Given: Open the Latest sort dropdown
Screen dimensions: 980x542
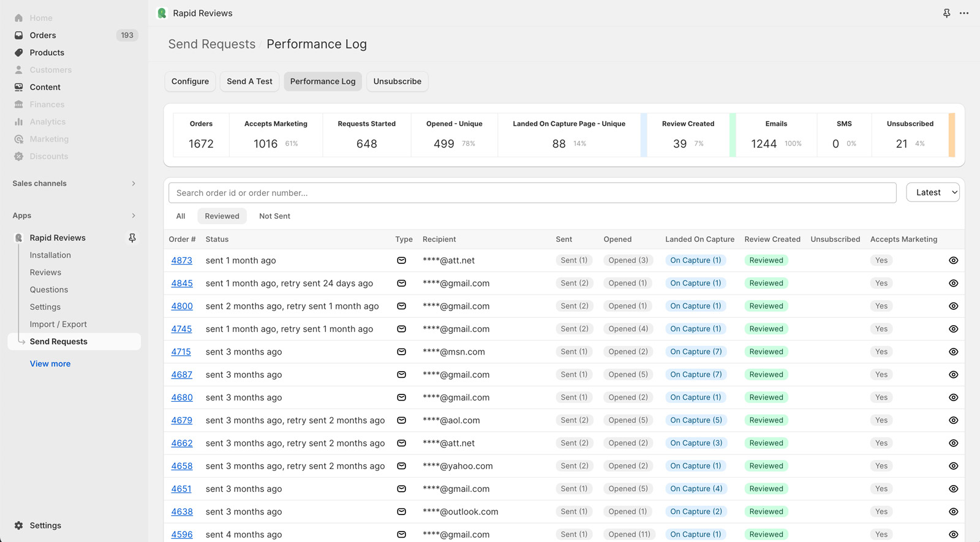Looking at the screenshot, I should 932,192.
